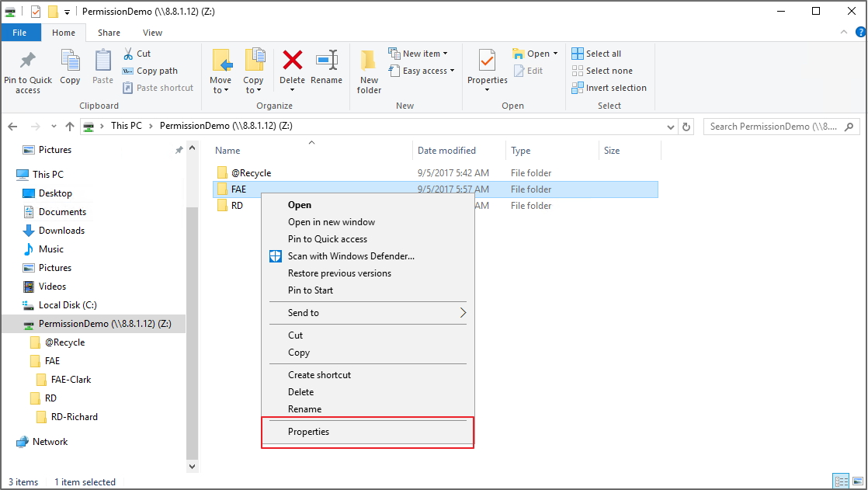868x490 pixels.
Task: Open the Help question mark icon
Action: 860,32
